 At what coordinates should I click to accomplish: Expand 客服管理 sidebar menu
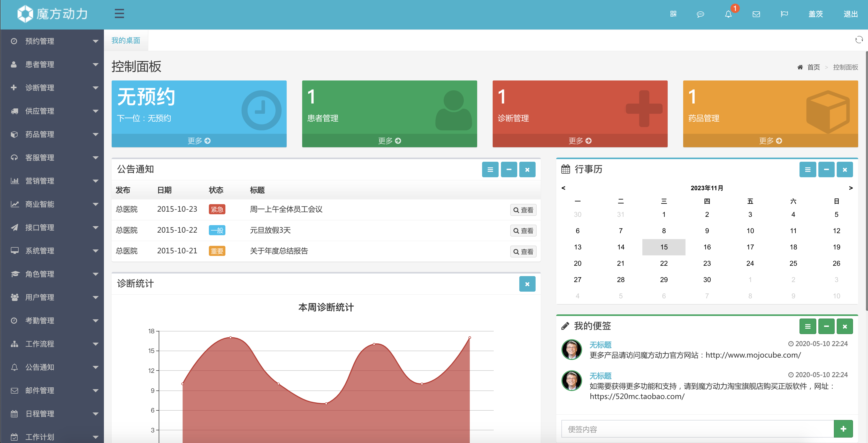[x=52, y=158]
